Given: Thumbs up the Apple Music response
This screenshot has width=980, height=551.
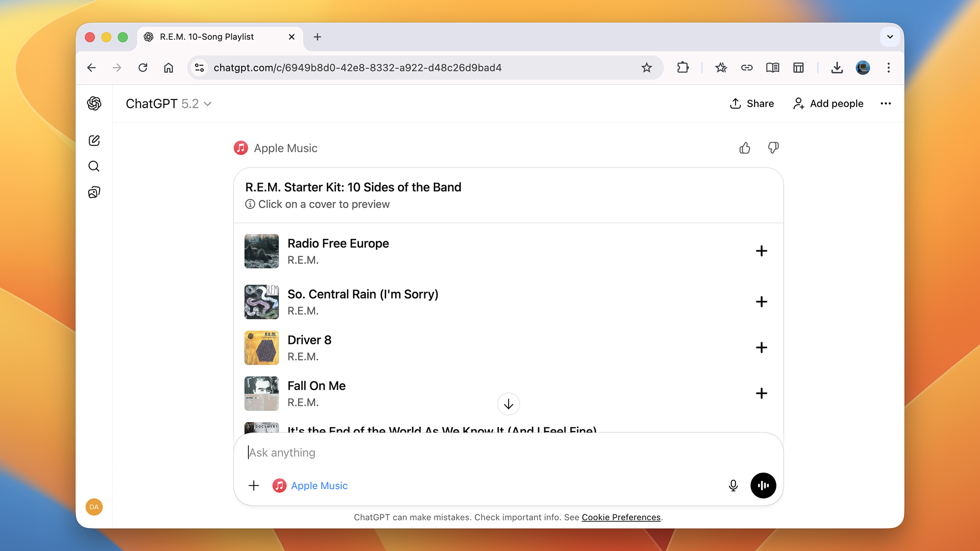Looking at the screenshot, I should (x=744, y=147).
